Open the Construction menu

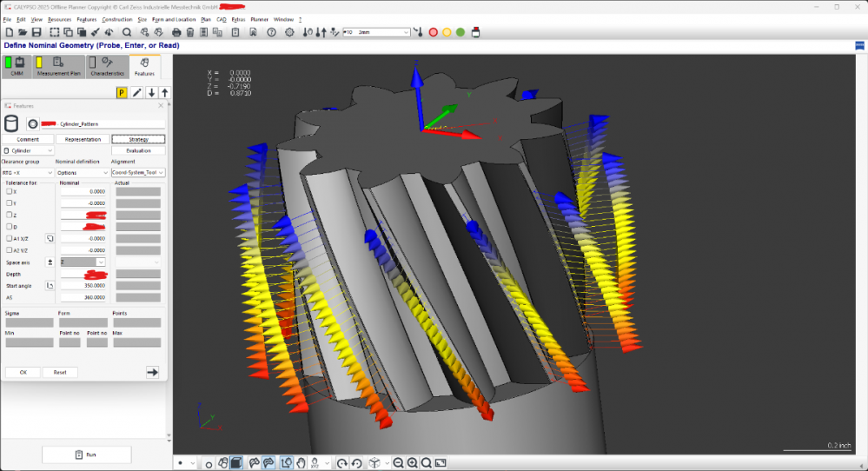click(116, 19)
